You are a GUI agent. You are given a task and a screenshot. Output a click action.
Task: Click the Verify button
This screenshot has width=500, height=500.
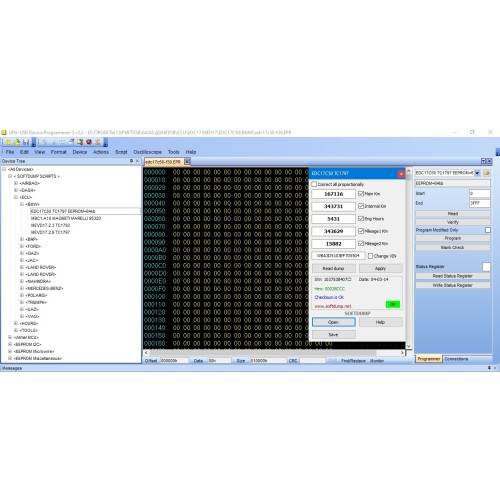click(453, 222)
